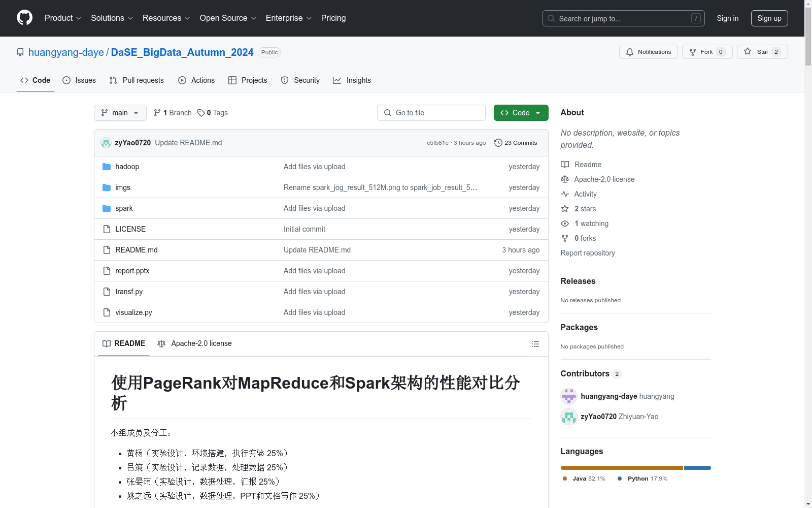
Task: Click the fork icon beside 0 forks
Action: 565,238
